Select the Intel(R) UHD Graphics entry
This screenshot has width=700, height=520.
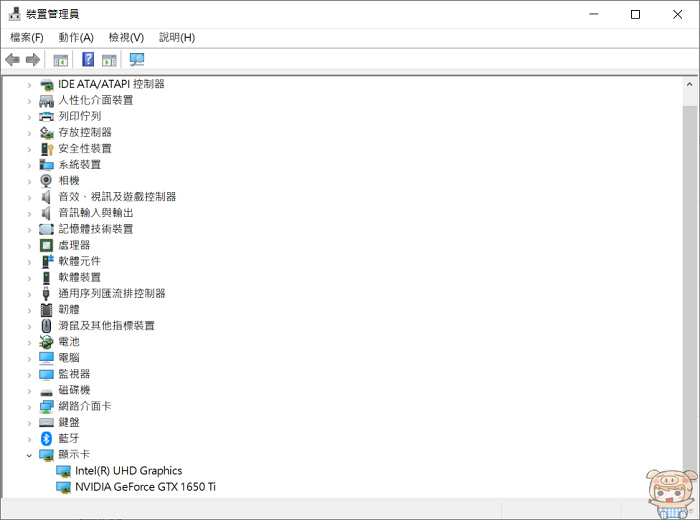coord(129,471)
